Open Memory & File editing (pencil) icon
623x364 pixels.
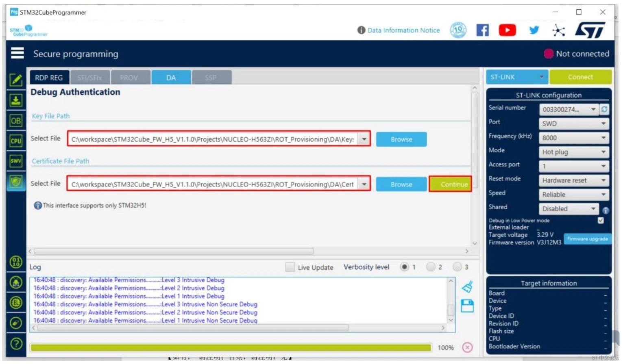tap(16, 80)
